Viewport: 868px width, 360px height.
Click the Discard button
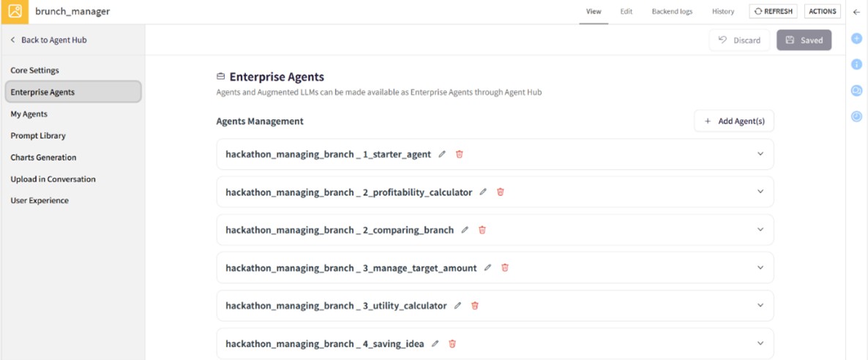point(740,40)
